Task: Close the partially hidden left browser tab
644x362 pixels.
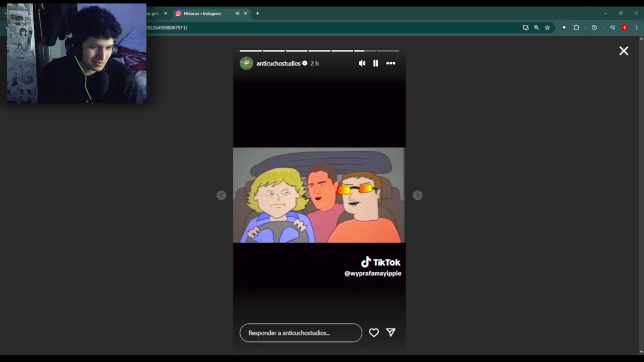Action: point(166,14)
